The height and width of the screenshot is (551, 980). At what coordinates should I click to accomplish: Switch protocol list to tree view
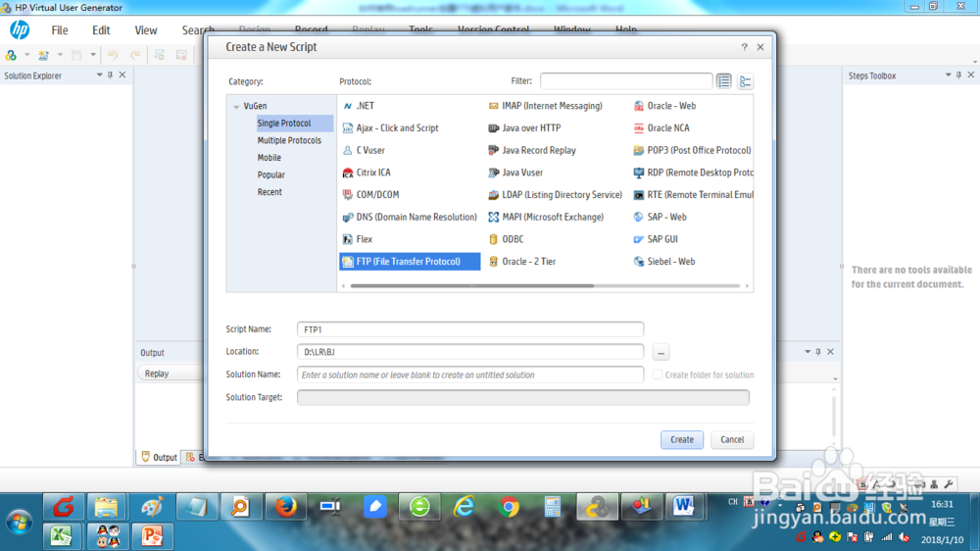coord(745,81)
